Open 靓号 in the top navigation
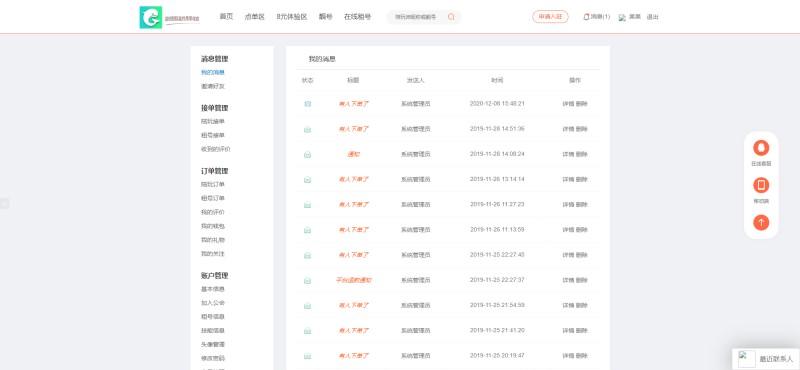 tap(326, 17)
